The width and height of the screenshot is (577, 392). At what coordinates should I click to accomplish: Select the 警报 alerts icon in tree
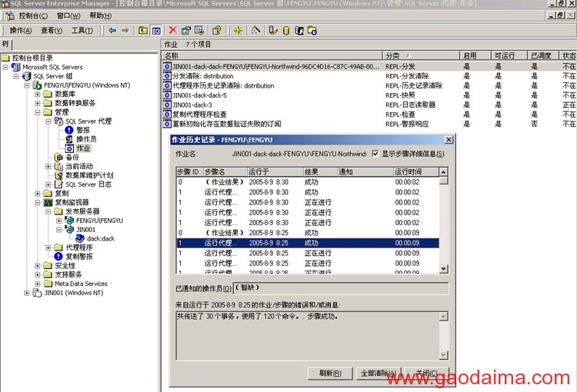coord(68,130)
